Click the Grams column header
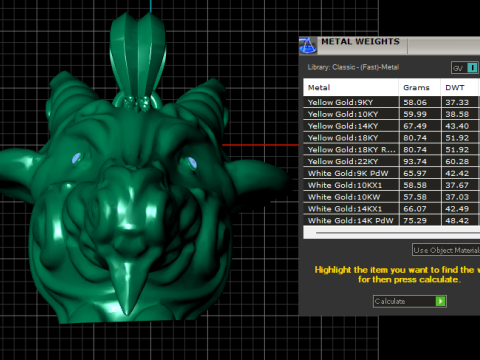The image size is (480, 360). 420,87
